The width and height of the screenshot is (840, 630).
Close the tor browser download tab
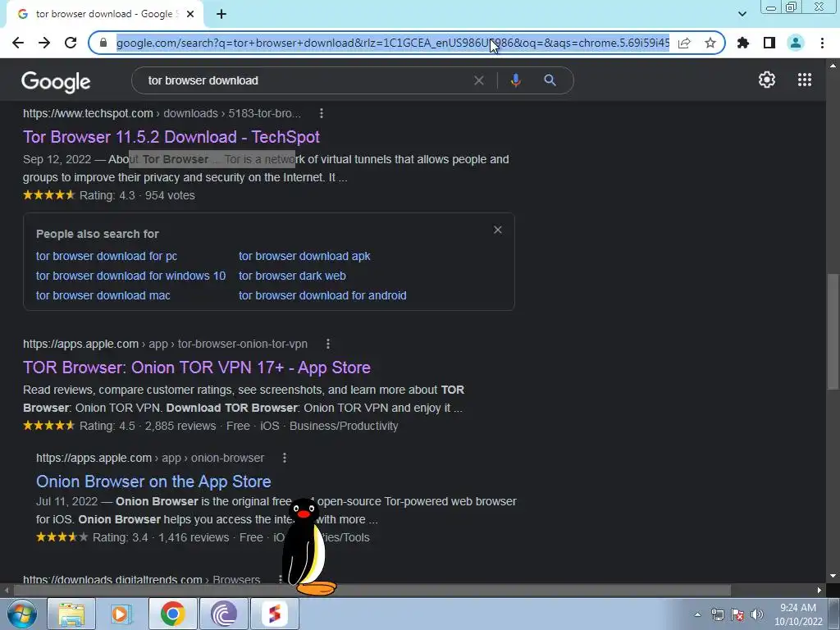point(190,14)
